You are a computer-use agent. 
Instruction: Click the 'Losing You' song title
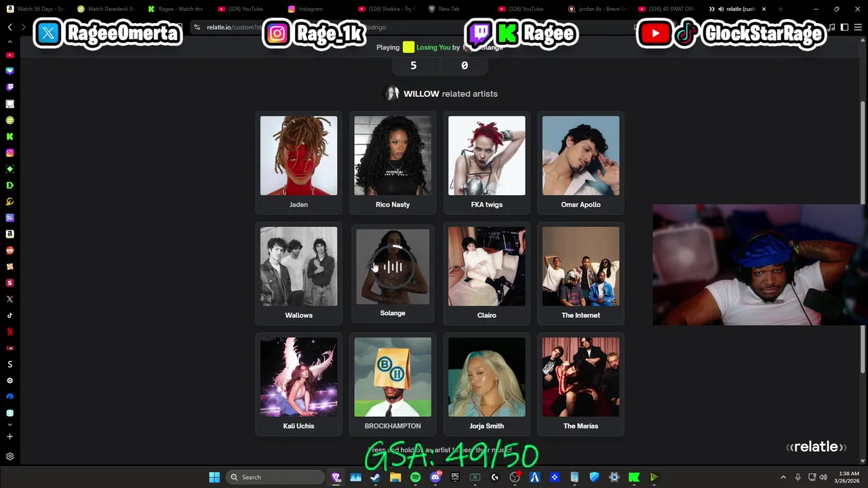[x=433, y=47]
